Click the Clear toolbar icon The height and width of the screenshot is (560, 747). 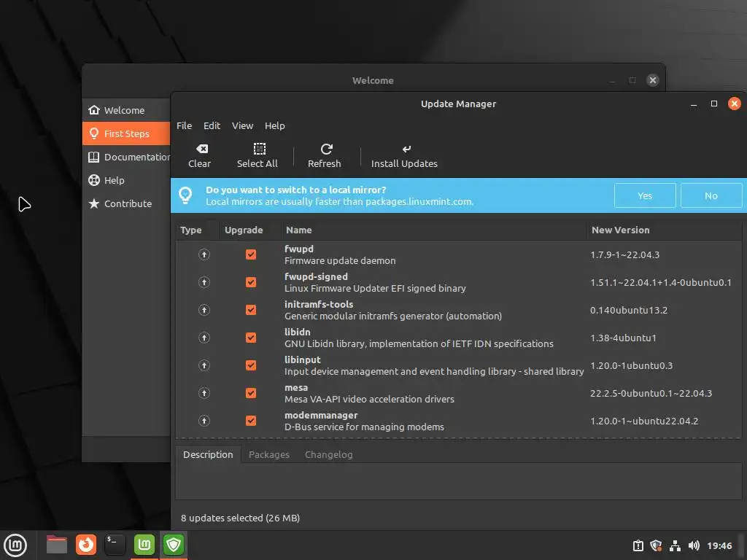[x=202, y=149]
